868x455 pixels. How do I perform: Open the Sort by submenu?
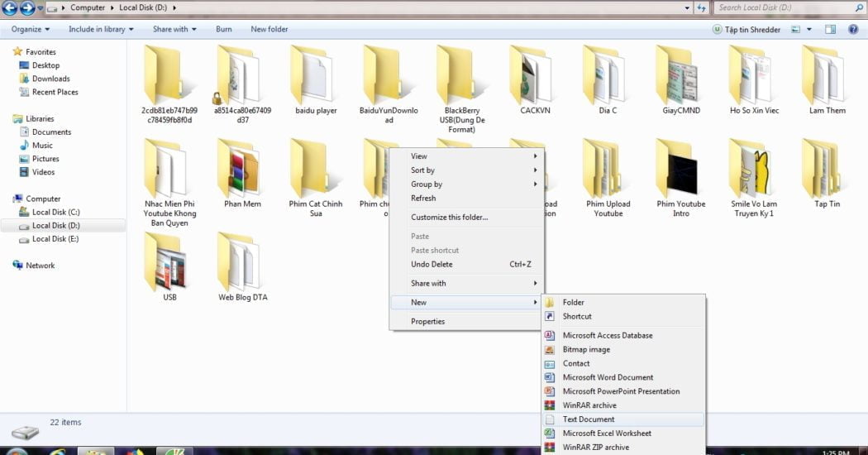click(x=467, y=170)
